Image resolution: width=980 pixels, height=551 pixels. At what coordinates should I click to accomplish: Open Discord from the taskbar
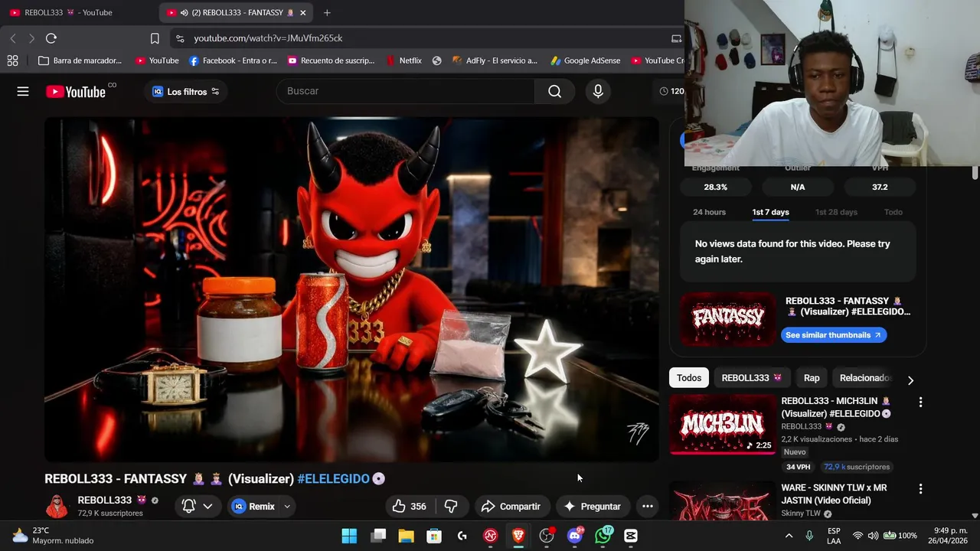(x=575, y=536)
